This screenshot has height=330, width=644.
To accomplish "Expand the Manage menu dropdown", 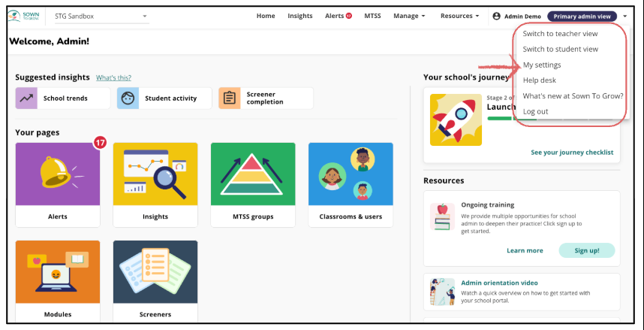I will pos(409,16).
